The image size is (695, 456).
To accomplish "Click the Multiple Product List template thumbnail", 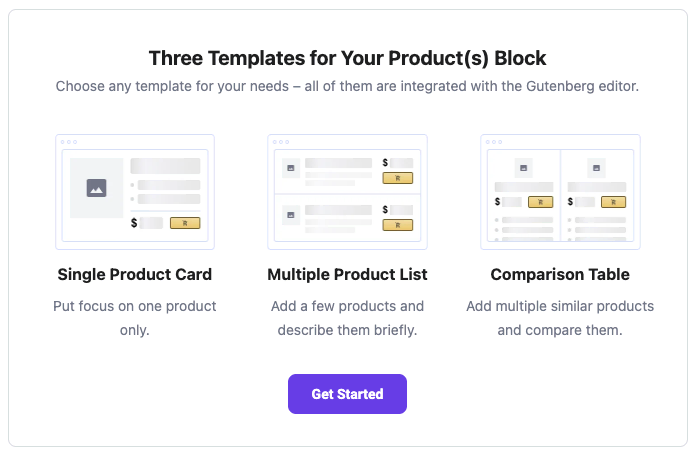I will pos(347,192).
